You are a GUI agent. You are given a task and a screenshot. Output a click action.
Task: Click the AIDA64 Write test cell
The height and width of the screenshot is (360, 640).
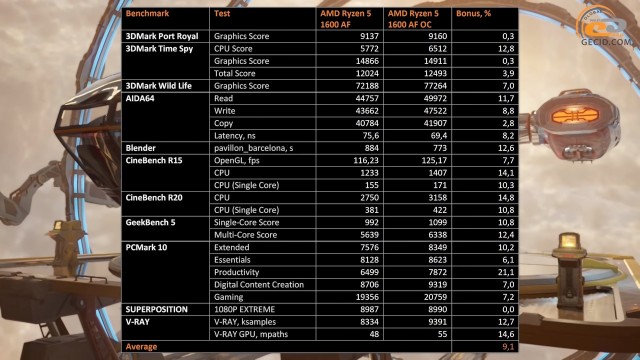coord(224,111)
